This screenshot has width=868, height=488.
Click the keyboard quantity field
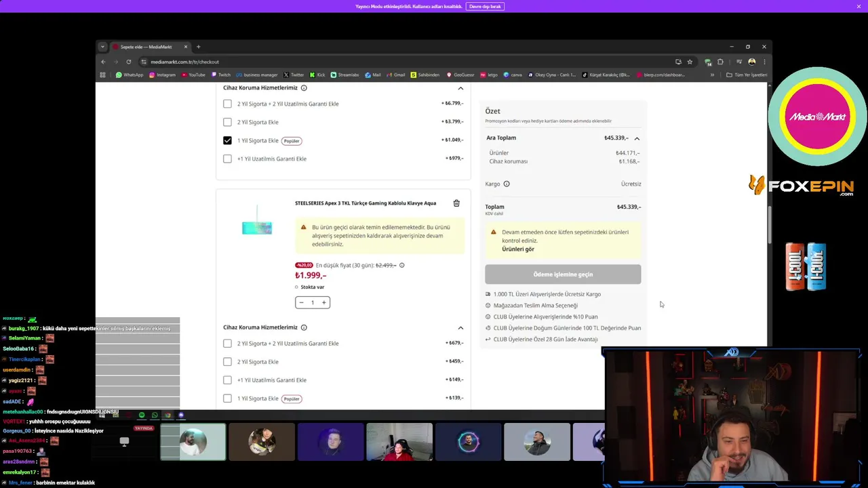coord(313,302)
